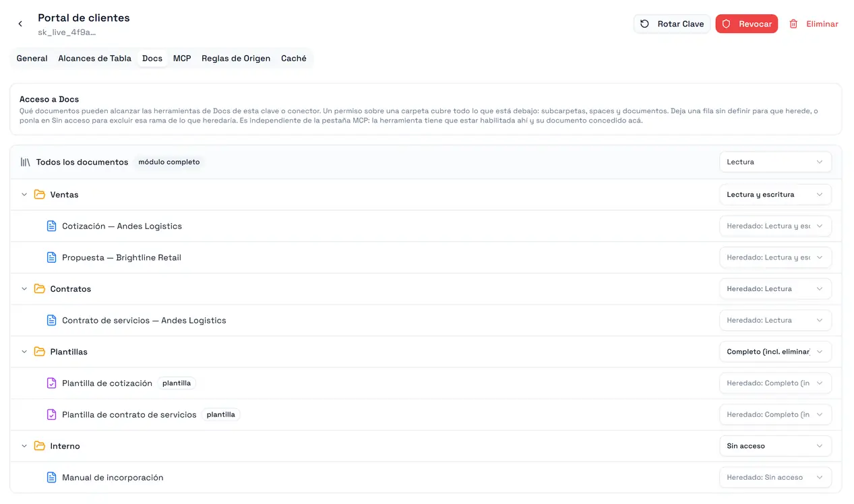
Task: Open permission dropdown for Propuesta — Brightline Retail
Action: (775, 257)
